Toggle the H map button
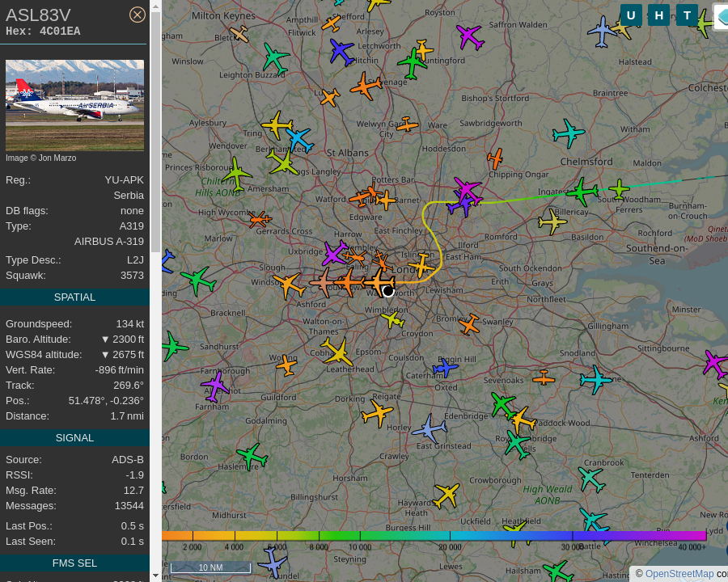This screenshot has width=728, height=582. point(658,16)
